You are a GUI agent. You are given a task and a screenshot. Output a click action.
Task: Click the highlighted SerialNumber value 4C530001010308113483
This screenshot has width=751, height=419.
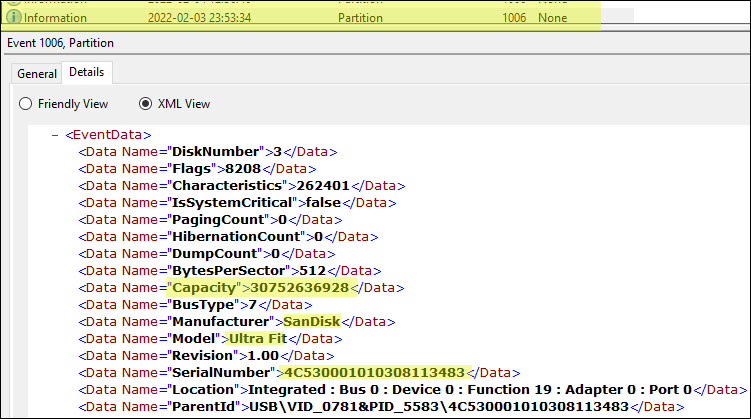pos(375,372)
